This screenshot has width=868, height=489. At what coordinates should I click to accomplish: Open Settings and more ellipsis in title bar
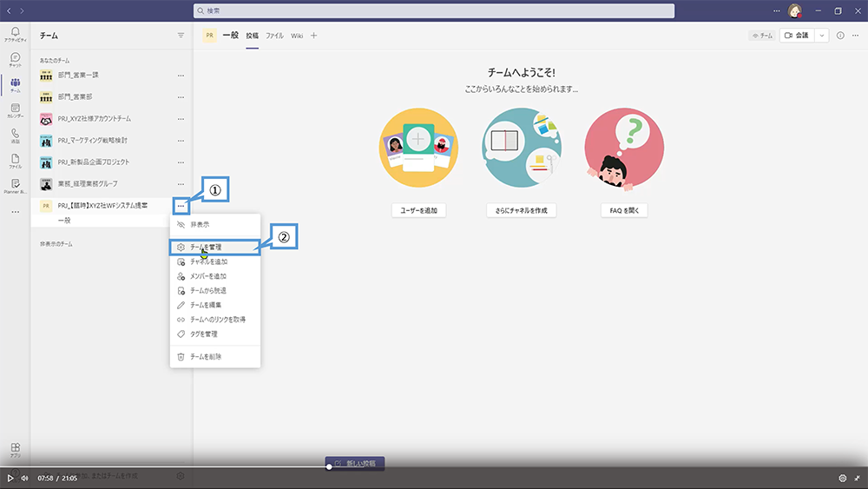(776, 10)
